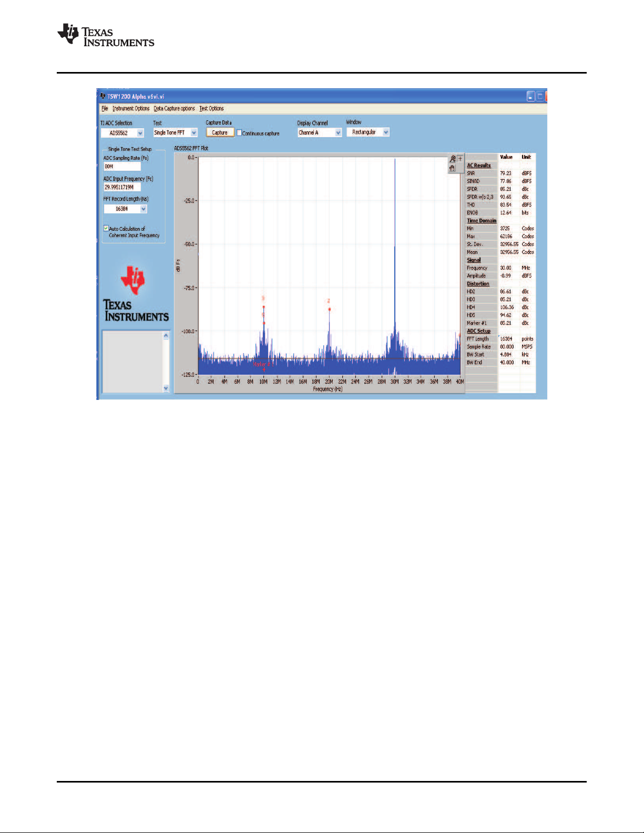Screen dimensions: 644x833
Task: Open the Window type dropdown
Action: tap(386, 132)
